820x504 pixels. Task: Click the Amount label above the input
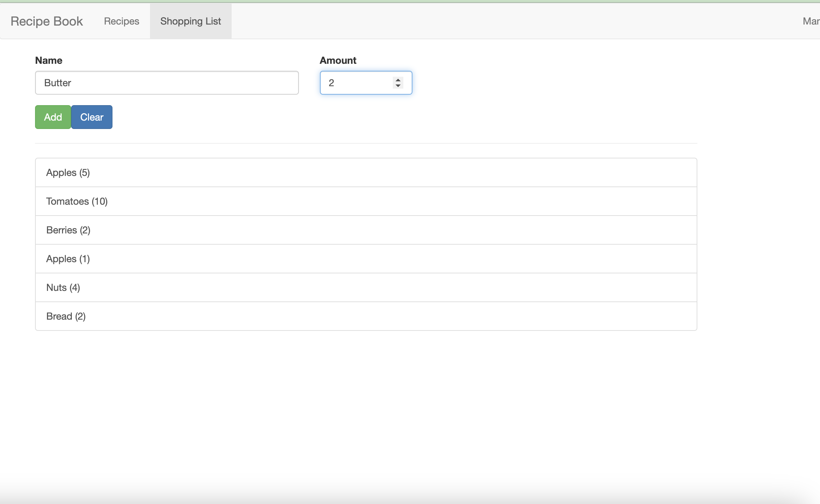pos(337,60)
